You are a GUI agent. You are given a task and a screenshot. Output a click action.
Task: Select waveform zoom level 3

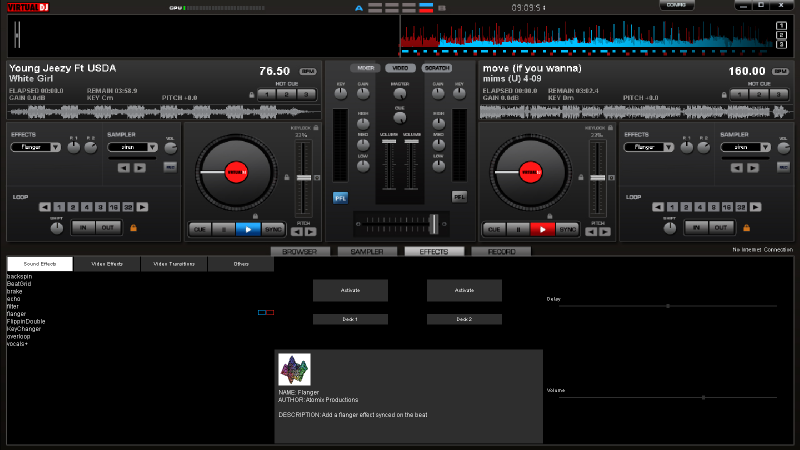coord(781,45)
